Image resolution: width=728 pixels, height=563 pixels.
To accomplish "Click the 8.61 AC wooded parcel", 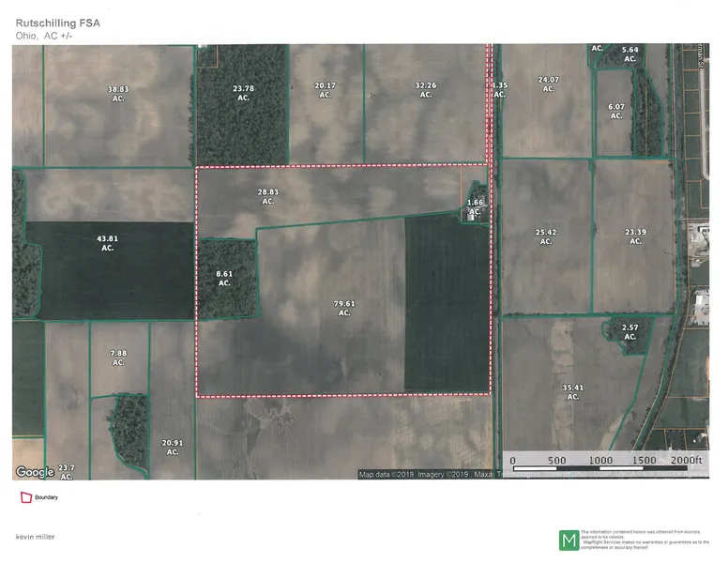I will coord(225,278).
